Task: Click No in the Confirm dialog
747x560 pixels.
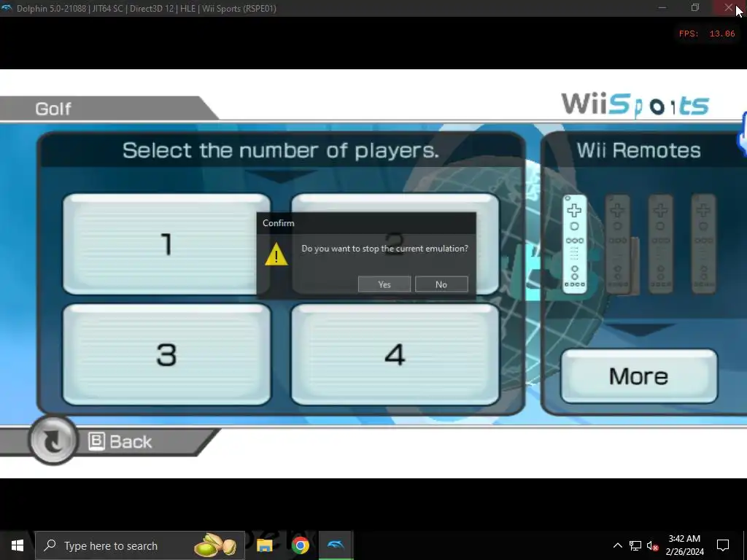Action: pos(441,284)
